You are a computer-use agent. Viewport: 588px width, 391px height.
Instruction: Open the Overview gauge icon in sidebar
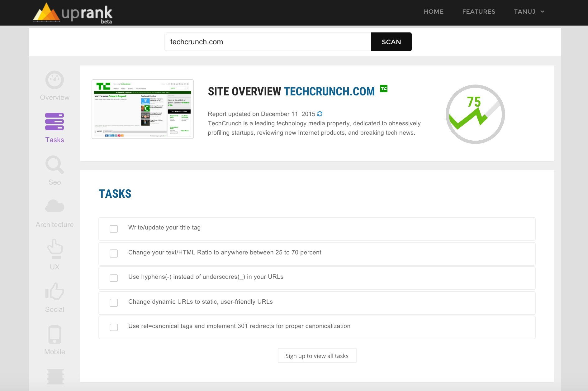coord(55,80)
